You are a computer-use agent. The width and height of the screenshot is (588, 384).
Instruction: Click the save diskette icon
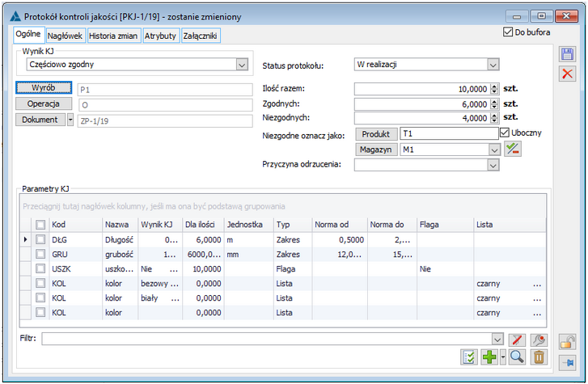pyautogui.click(x=567, y=54)
